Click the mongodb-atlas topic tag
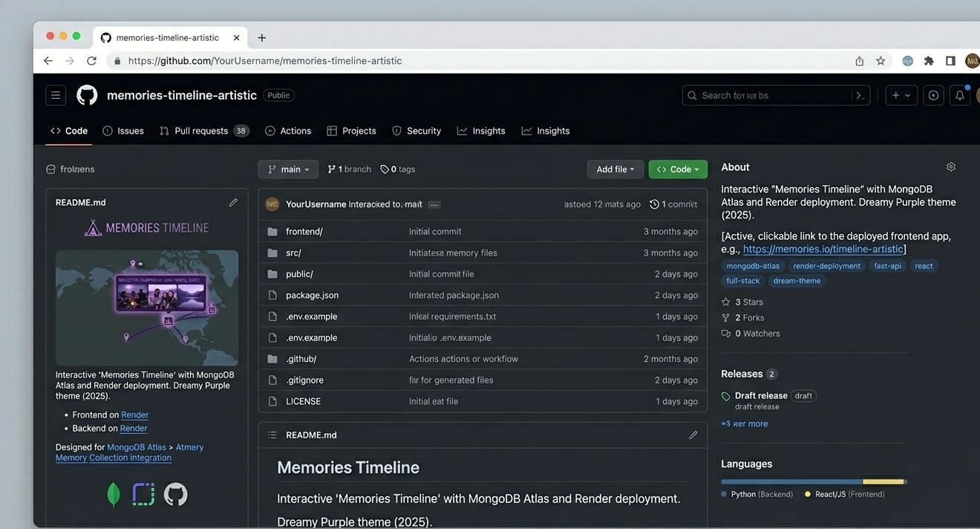Viewport: 980px width, 529px height. point(753,266)
